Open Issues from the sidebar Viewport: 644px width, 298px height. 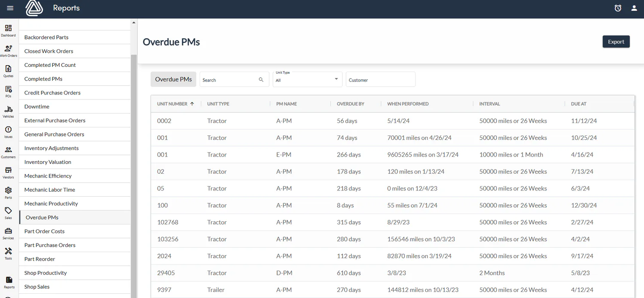tap(8, 132)
